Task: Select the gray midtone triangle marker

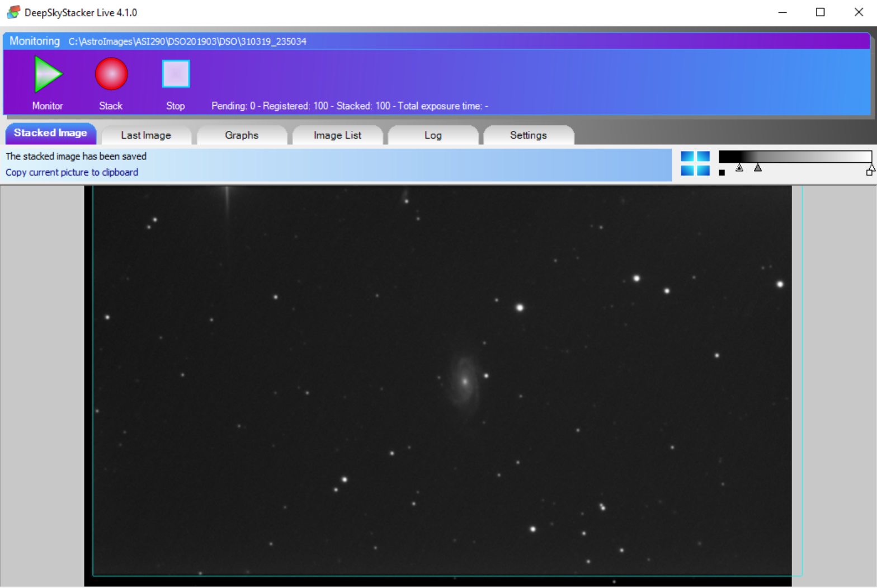Action: [758, 167]
